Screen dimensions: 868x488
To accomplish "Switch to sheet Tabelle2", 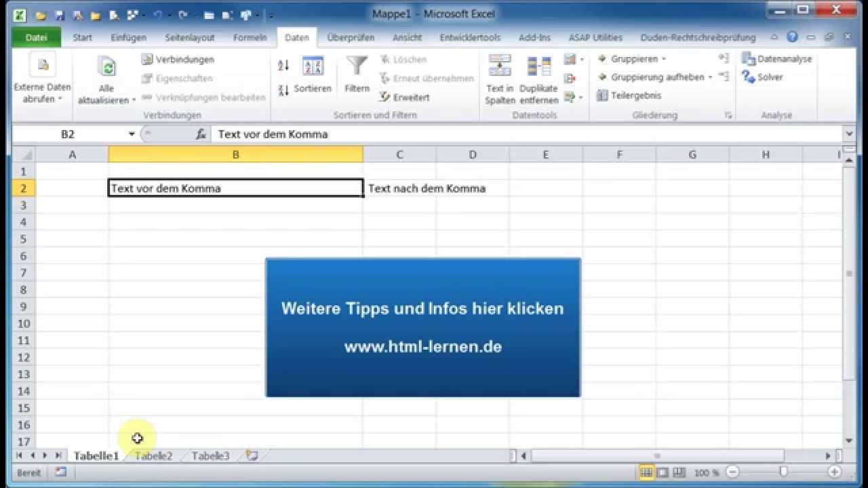I will [x=154, y=455].
